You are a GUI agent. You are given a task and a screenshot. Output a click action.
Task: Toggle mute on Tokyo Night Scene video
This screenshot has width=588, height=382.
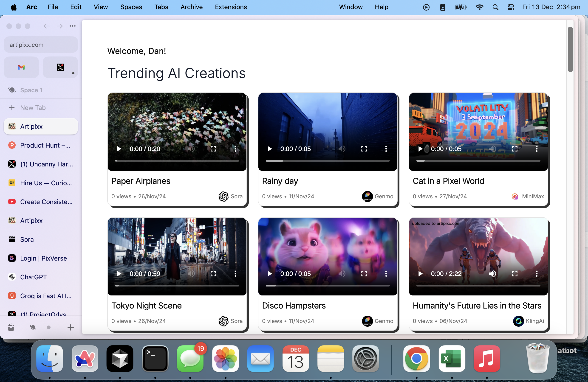[x=191, y=274]
